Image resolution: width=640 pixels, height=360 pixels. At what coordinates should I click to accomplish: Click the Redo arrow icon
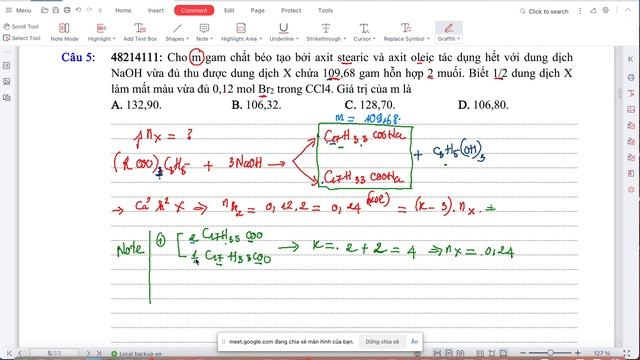(89, 10)
